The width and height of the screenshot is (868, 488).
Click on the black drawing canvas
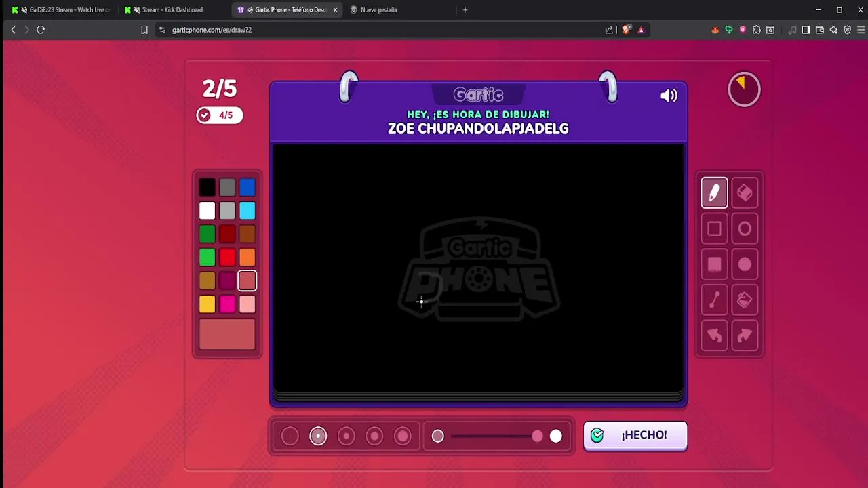tap(479, 268)
